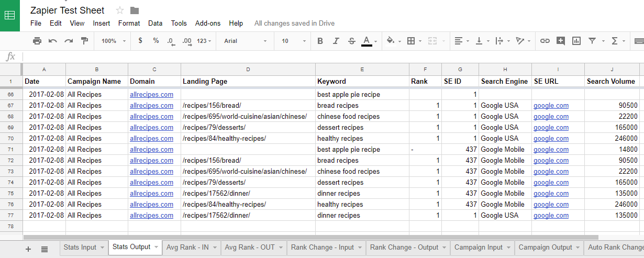Viewport: 644px width, 258px height.
Task: Open the cell borders tool
Action: point(411,41)
